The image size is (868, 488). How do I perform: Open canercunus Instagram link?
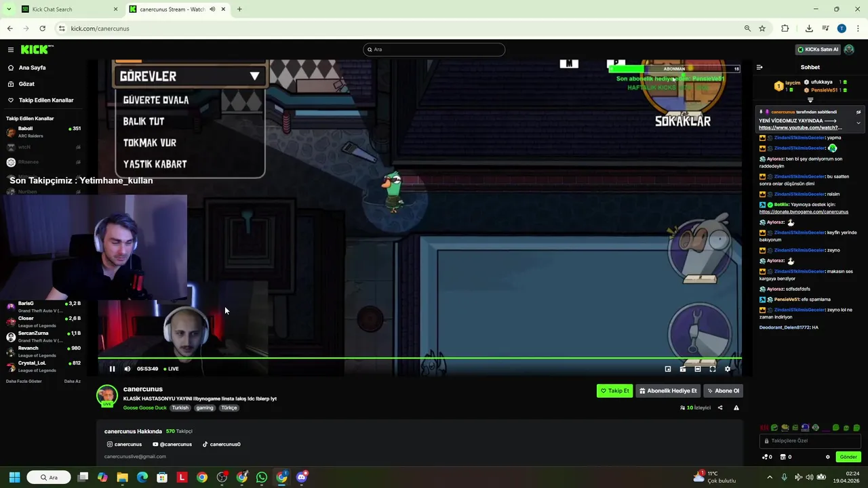click(x=124, y=445)
